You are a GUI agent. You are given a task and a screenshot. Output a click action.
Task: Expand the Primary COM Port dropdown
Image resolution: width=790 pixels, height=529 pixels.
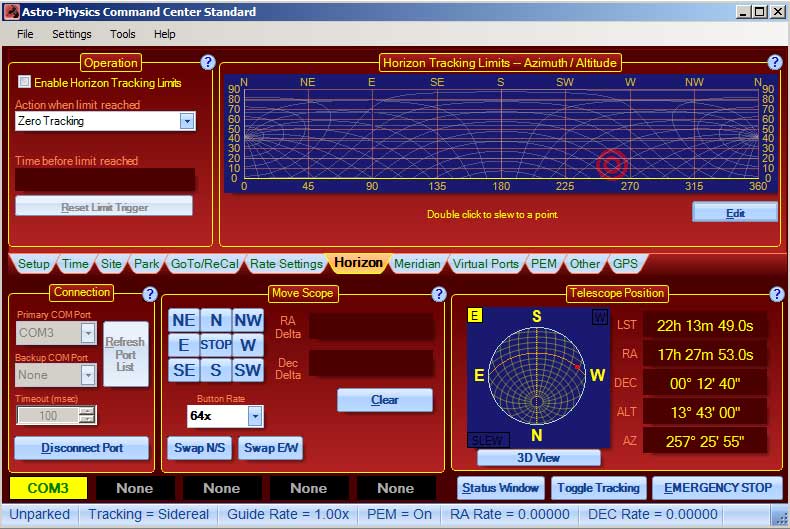(x=88, y=333)
